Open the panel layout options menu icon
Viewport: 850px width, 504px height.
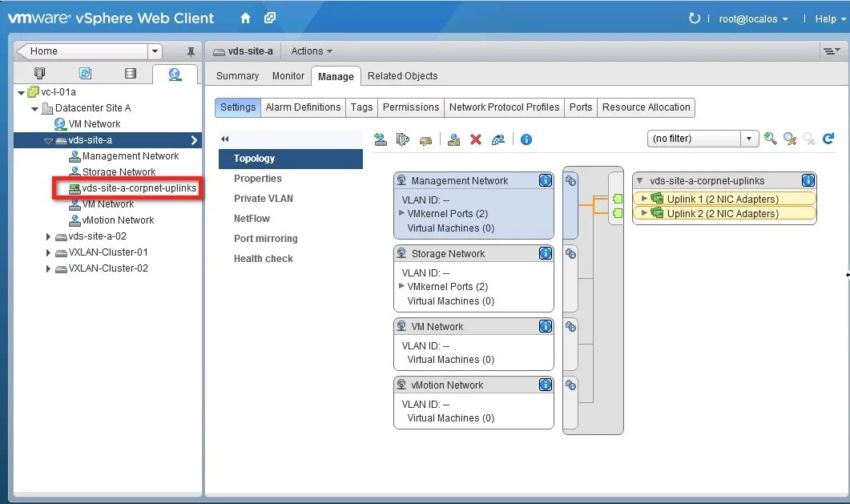[x=832, y=51]
